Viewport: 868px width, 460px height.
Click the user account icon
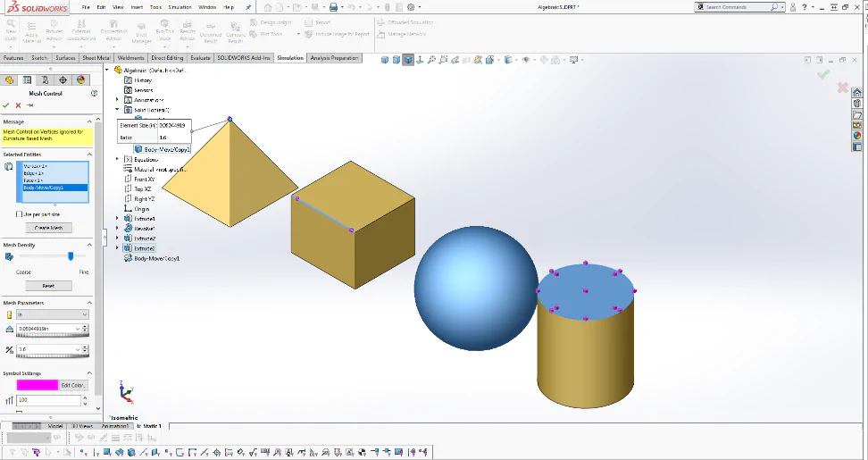[x=793, y=7]
